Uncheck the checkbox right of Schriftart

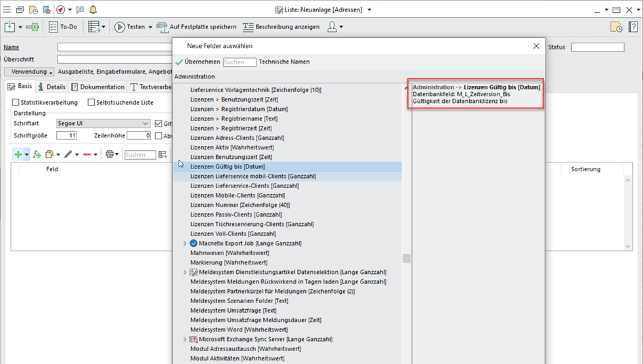[x=158, y=124]
